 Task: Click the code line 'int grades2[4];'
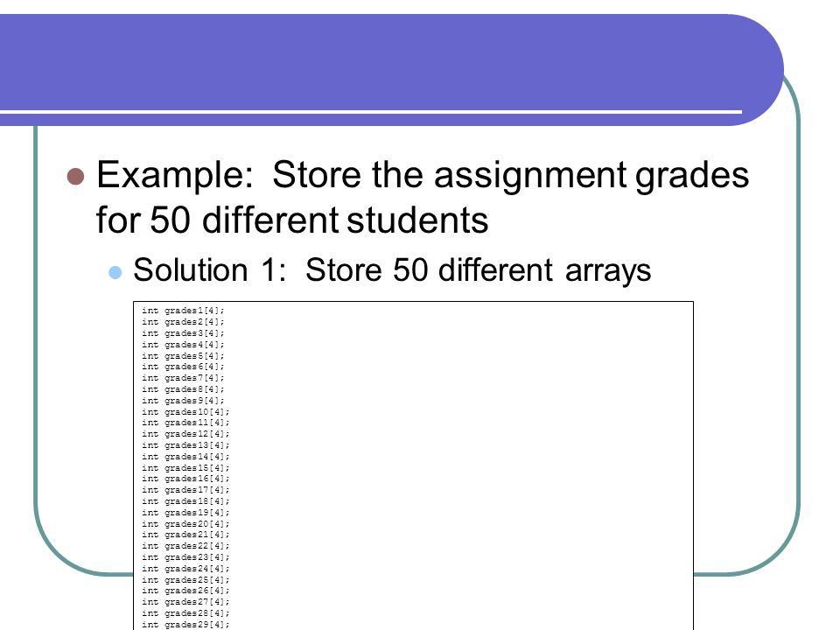[x=183, y=321]
